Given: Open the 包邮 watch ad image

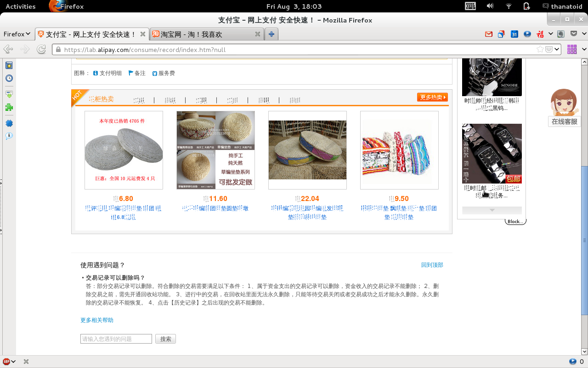Looking at the screenshot, I should 492,154.
